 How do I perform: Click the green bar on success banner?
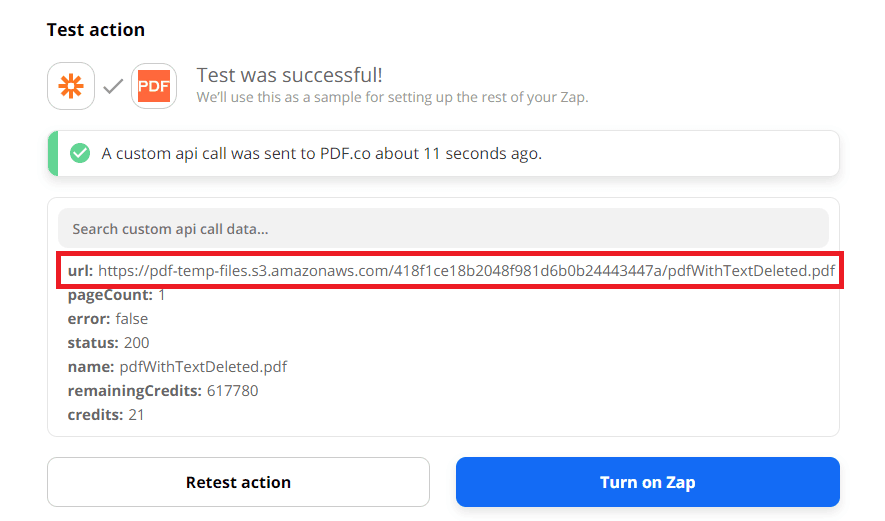tap(52, 153)
